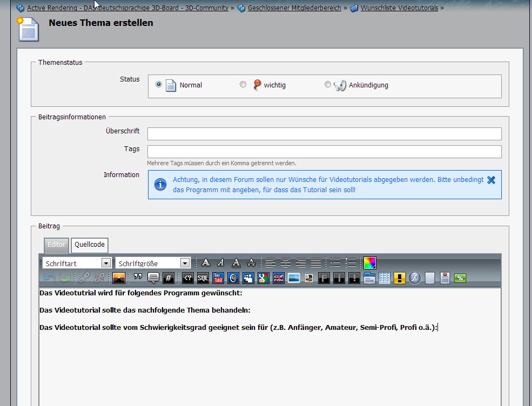The image size is (532, 406).
Task: Click the landscape picture toolbar icon
Action: [x=294, y=278]
